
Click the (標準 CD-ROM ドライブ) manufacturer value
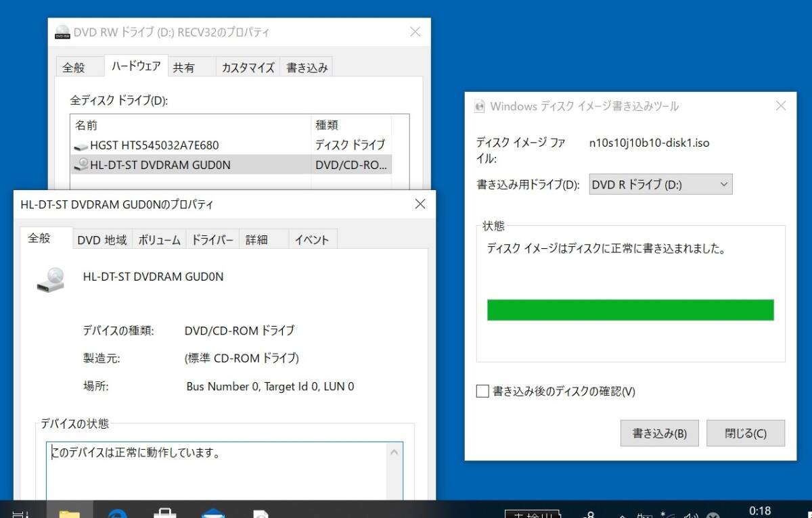[242, 358]
